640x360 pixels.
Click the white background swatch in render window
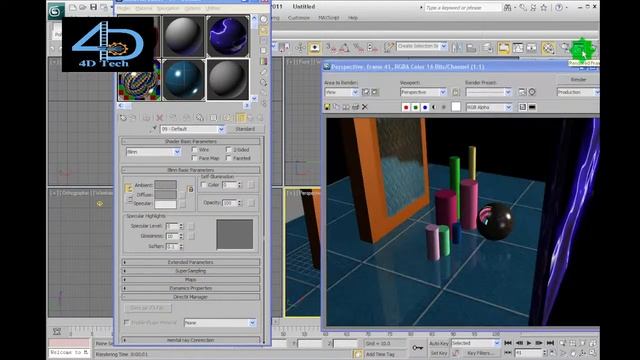tap(456, 107)
